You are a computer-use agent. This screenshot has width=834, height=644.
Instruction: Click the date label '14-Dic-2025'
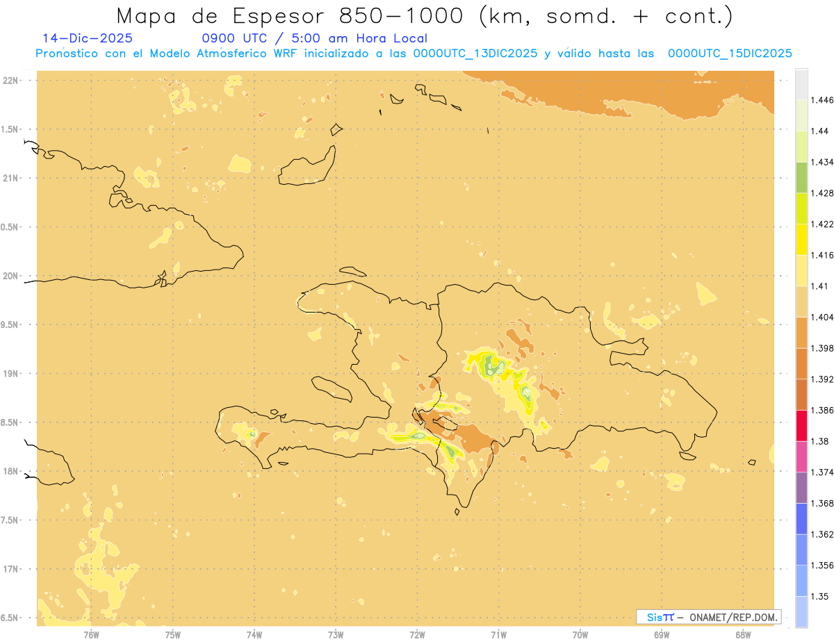click(x=87, y=38)
